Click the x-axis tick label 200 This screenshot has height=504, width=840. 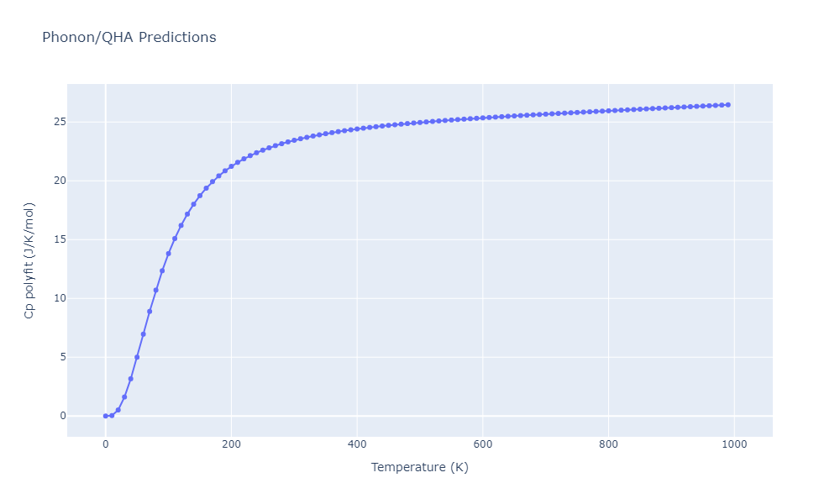tap(231, 444)
